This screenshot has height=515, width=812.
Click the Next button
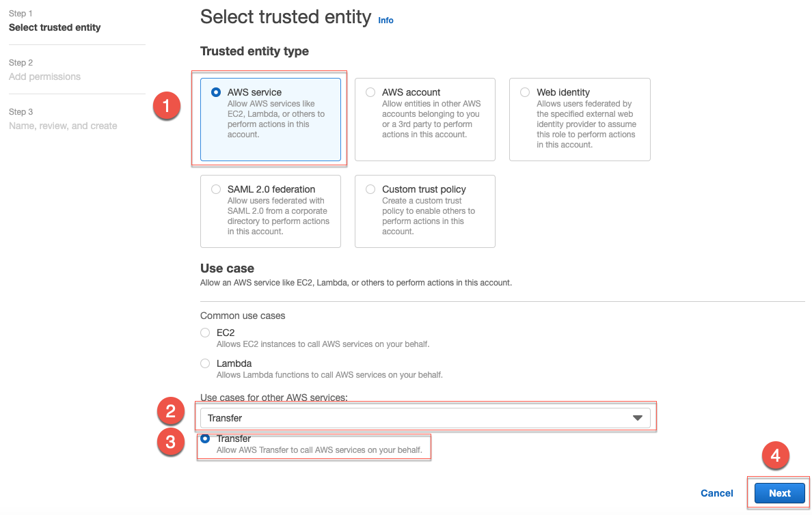pyautogui.click(x=779, y=493)
